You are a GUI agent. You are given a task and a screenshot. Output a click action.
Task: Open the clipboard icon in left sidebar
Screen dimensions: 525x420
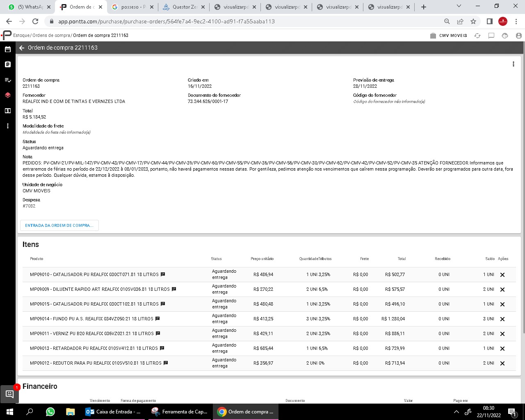[x=7, y=64]
